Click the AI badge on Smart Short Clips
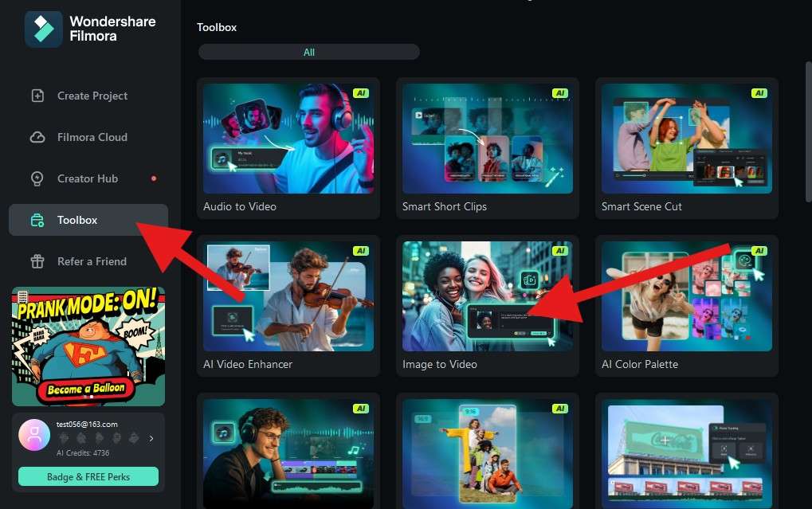 pos(560,93)
